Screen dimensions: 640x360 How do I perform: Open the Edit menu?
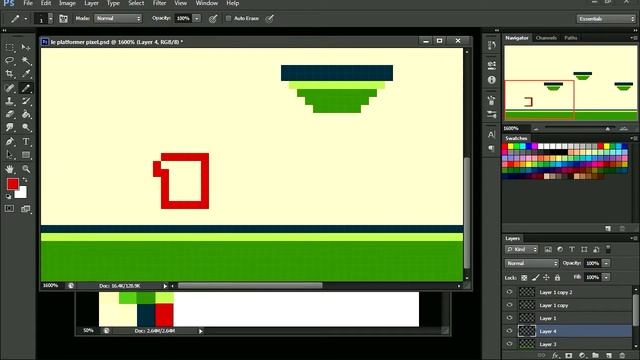[x=46, y=3]
